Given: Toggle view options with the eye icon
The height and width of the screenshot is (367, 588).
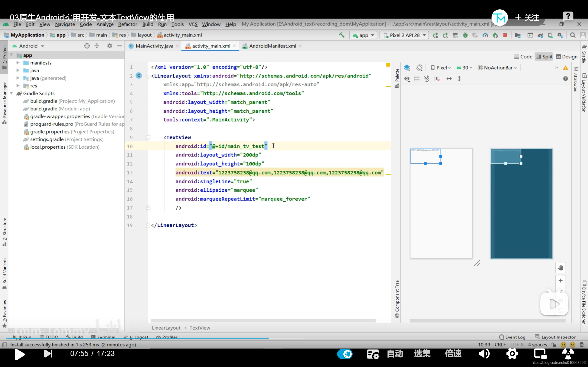Looking at the screenshot, I should click(x=407, y=79).
